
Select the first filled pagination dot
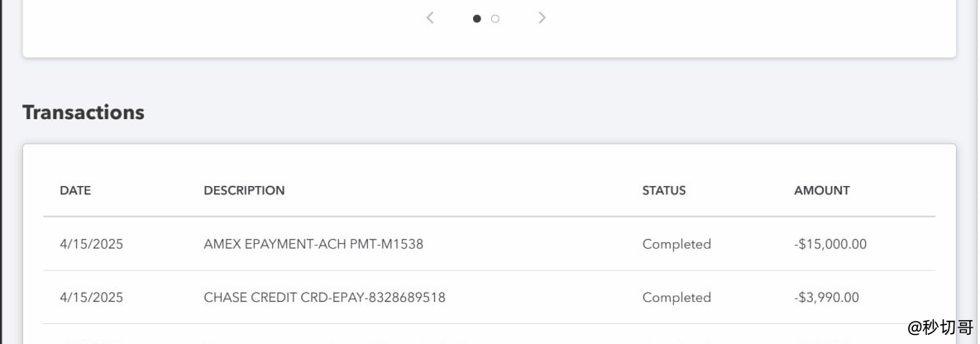pos(477,19)
